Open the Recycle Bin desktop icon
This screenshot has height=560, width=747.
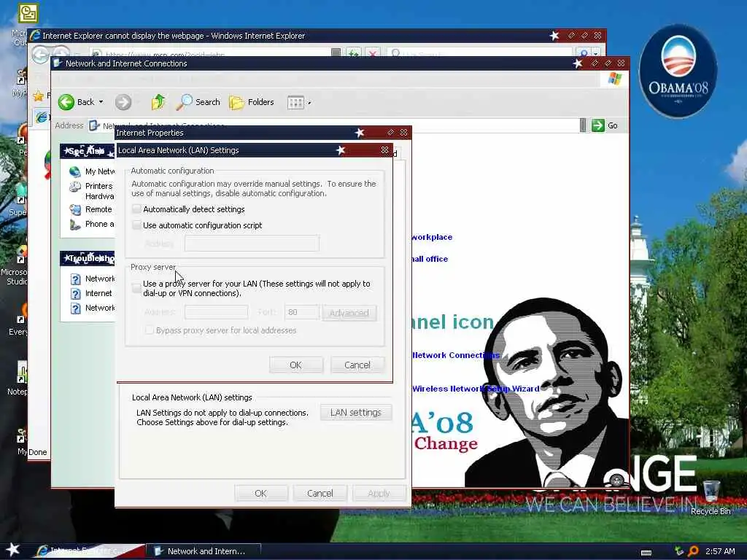[x=711, y=497]
